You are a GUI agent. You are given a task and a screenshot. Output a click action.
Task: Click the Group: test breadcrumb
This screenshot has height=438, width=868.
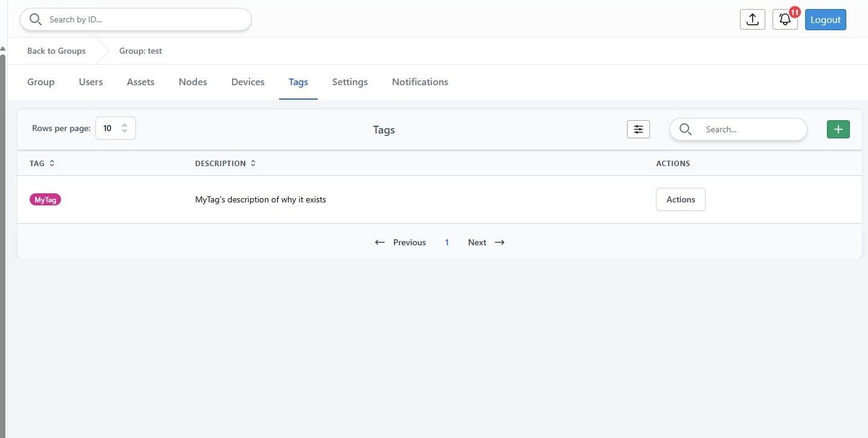(x=140, y=51)
